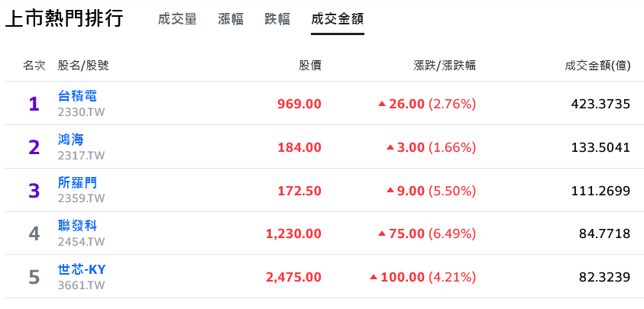The image size is (644, 309).
Task: Open the 聯發科 stock link
Action: 78,225
